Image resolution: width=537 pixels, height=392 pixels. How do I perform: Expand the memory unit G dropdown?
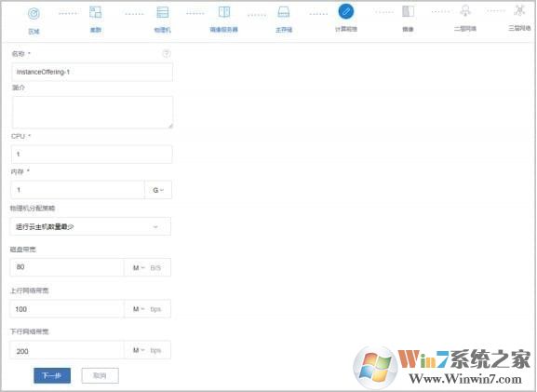(x=158, y=190)
